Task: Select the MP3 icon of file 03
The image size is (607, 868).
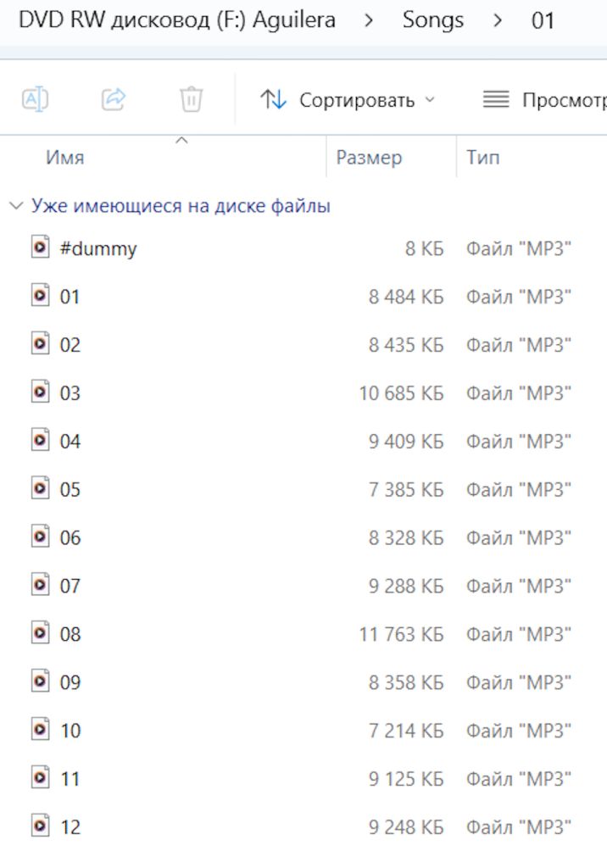Action: tap(40, 392)
